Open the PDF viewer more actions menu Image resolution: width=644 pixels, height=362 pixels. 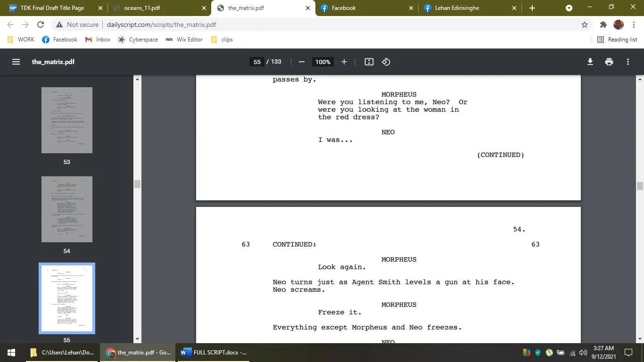tap(628, 62)
